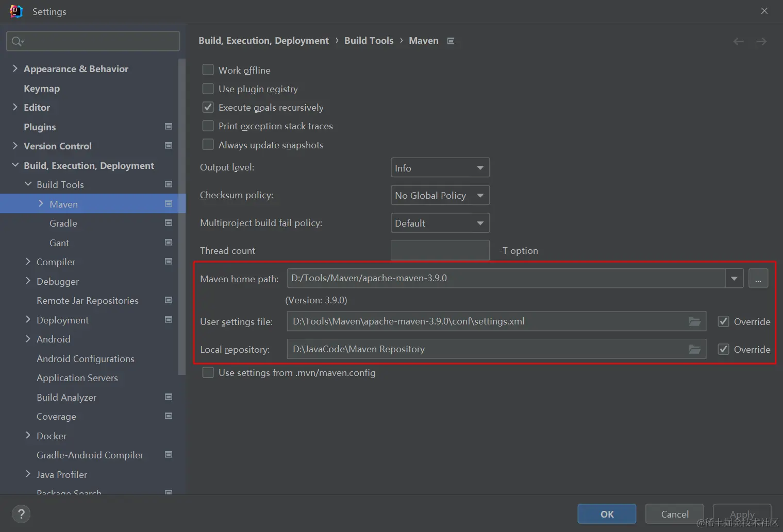Click project-level icon beside Gant row

coord(168,243)
